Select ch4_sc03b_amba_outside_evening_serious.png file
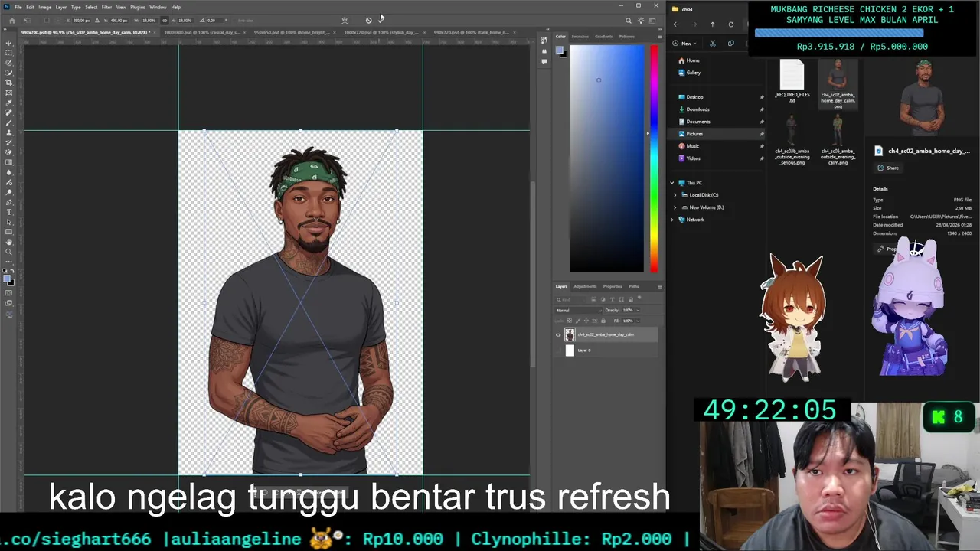 pyautogui.click(x=792, y=141)
